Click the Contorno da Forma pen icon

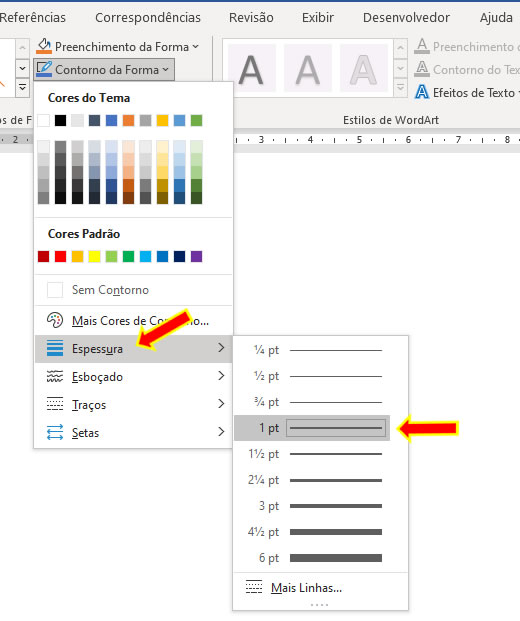coord(44,69)
